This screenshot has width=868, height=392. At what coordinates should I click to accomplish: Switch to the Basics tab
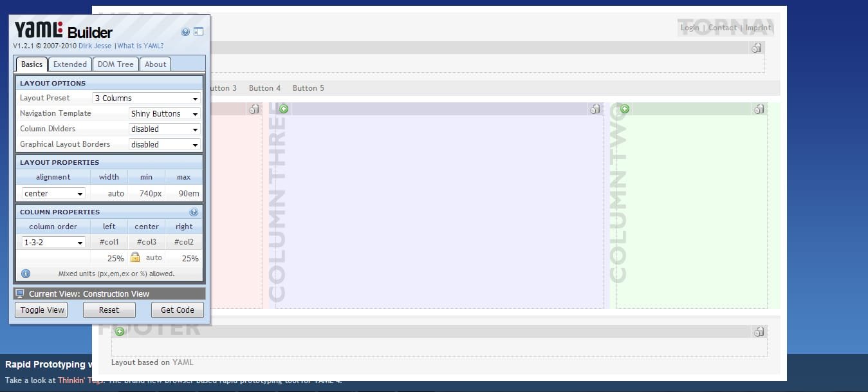[32, 64]
